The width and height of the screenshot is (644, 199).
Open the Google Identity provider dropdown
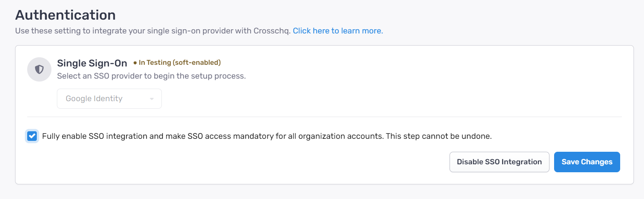[109, 99]
